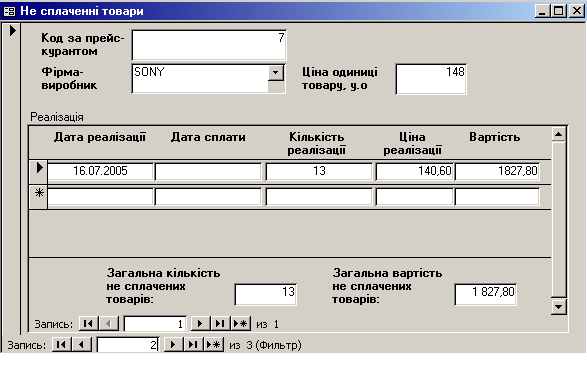The image size is (587, 384).
Task: Add new record in subform navigator
Action: pos(240,323)
